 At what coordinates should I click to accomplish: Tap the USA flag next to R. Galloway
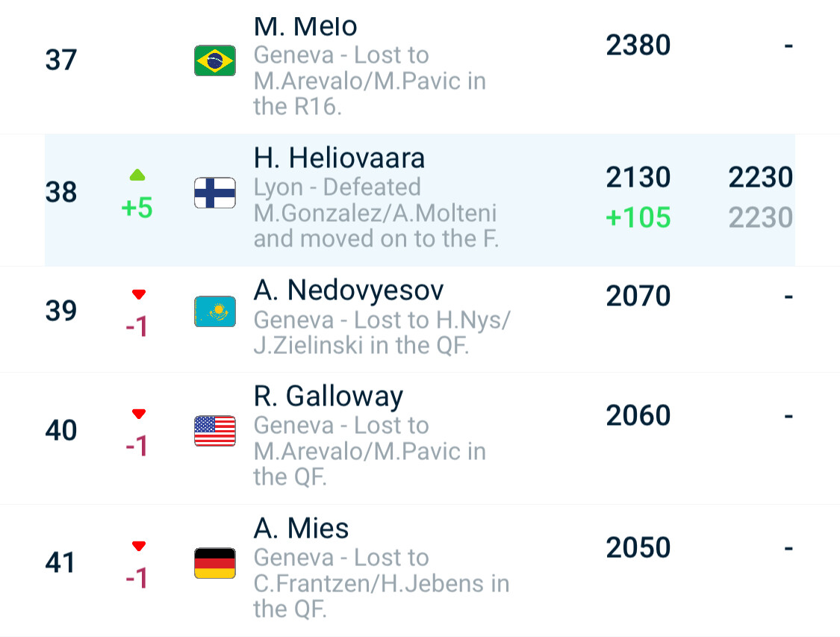tap(215, 431)
